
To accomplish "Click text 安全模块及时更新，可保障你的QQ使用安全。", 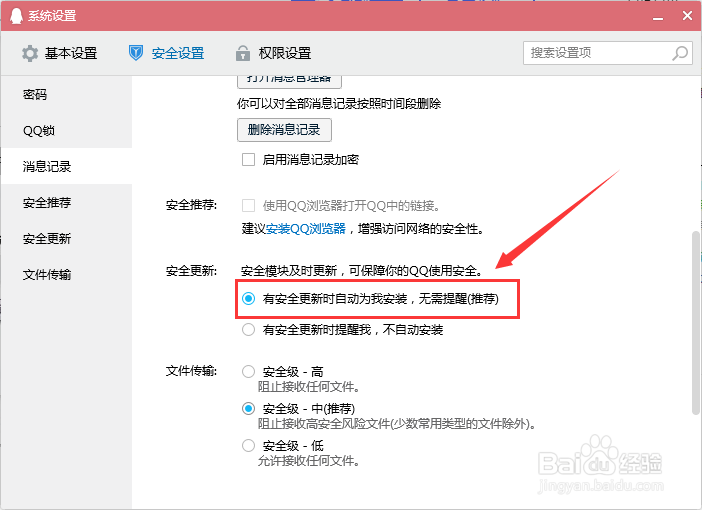I will tap(363, 271).
